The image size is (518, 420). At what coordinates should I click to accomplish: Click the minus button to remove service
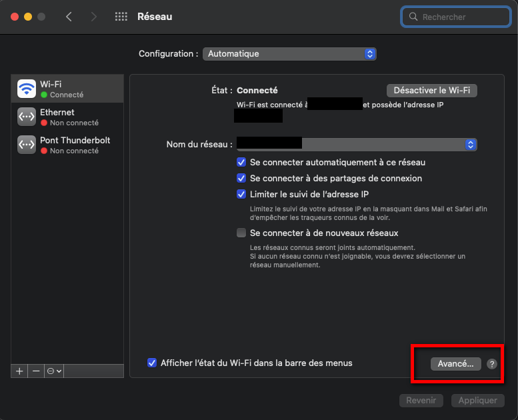pyautogui.click(x=36, y=371)
